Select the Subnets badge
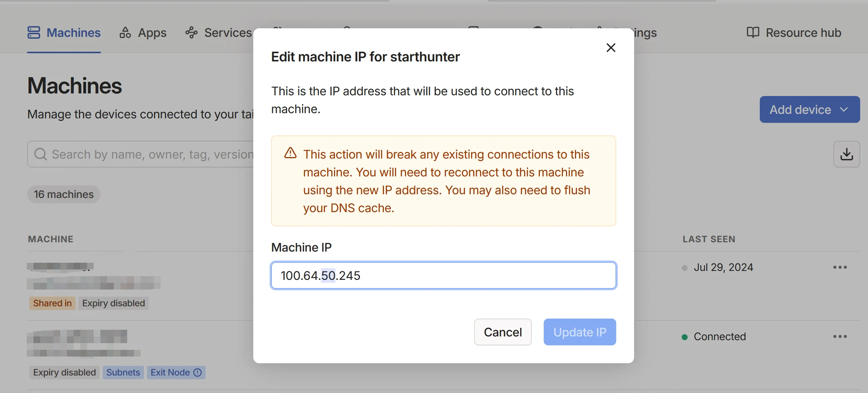Viewport: 868px width, 393px height. pyautogui.click(x=123, y=373)
